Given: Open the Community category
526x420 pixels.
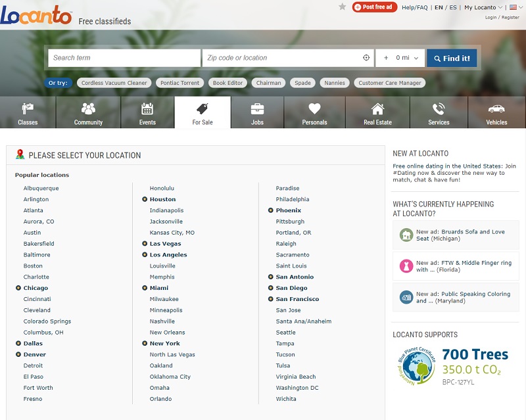Looking at the screenshot, I should [x=88, y=112].
